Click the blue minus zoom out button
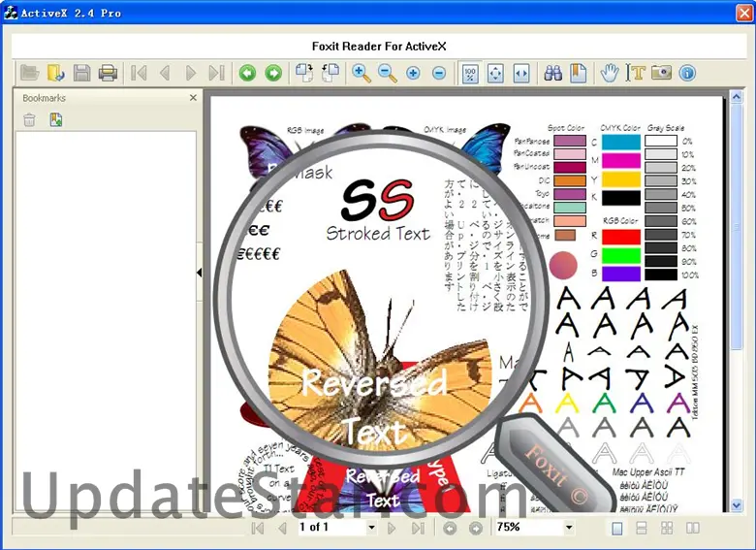The height and width of the screenshot is (550, 756). (x=439, y=73)
